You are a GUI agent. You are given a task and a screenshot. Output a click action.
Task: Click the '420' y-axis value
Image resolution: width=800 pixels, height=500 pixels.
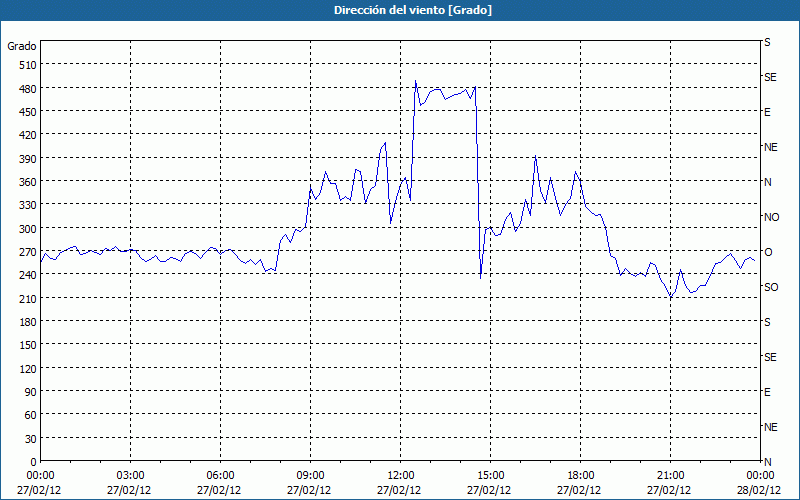[x=28, y=135]
